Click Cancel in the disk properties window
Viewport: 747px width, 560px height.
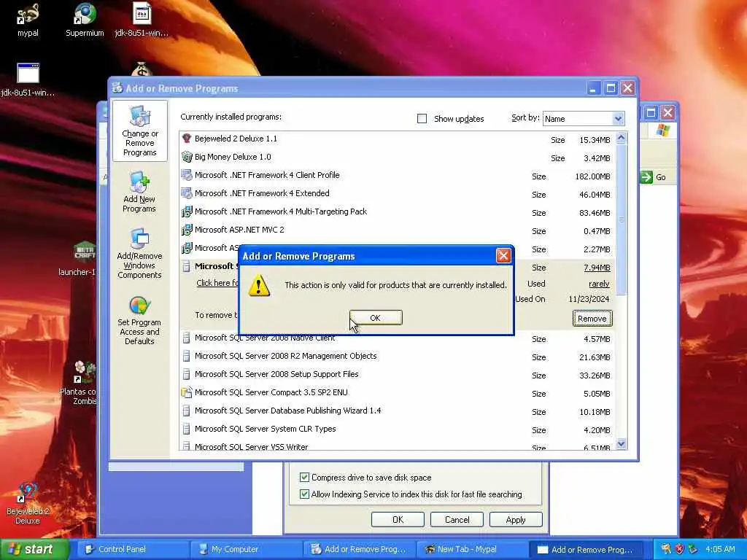point(457,519)
